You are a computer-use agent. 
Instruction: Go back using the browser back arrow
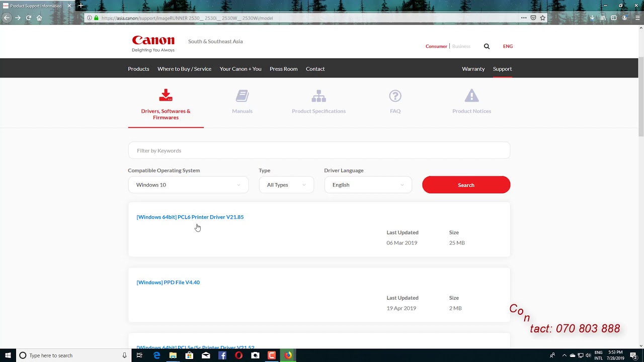7,18
